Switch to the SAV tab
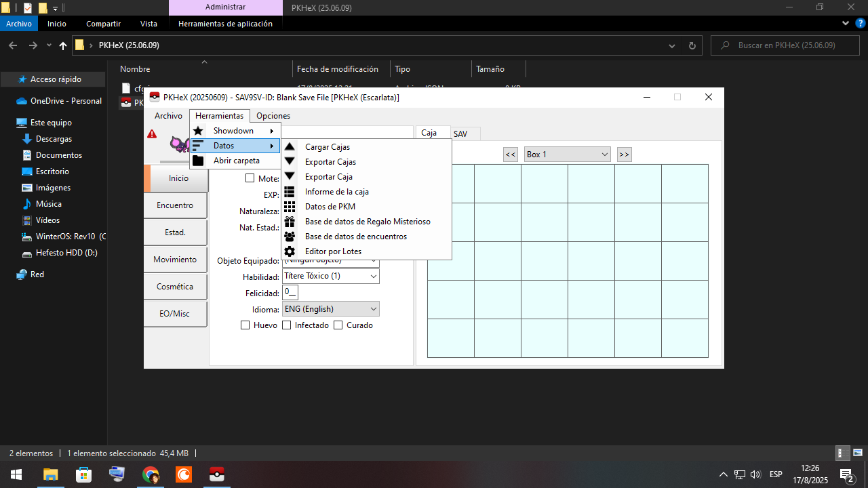Viewport: 868px width, 488px height. pos(460,134)
